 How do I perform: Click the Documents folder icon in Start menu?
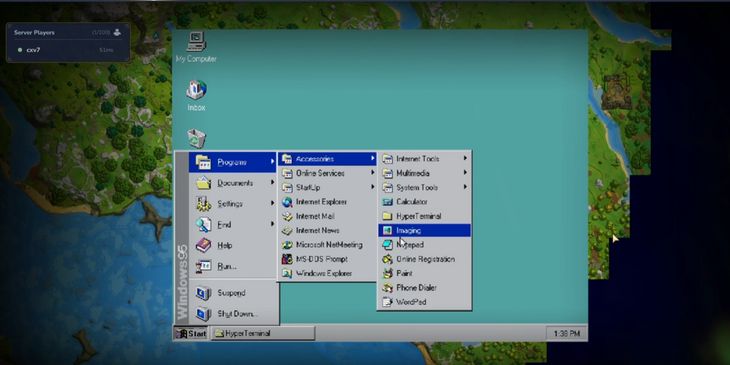point(203,183)
